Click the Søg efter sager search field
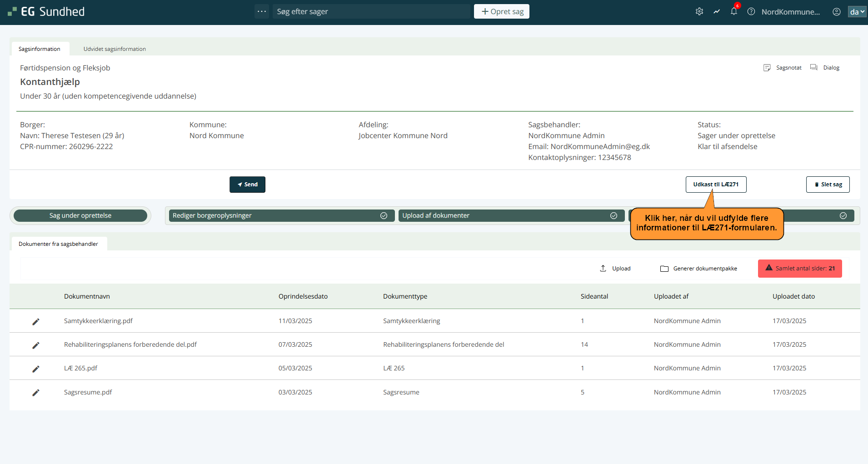 coord(371,11)
